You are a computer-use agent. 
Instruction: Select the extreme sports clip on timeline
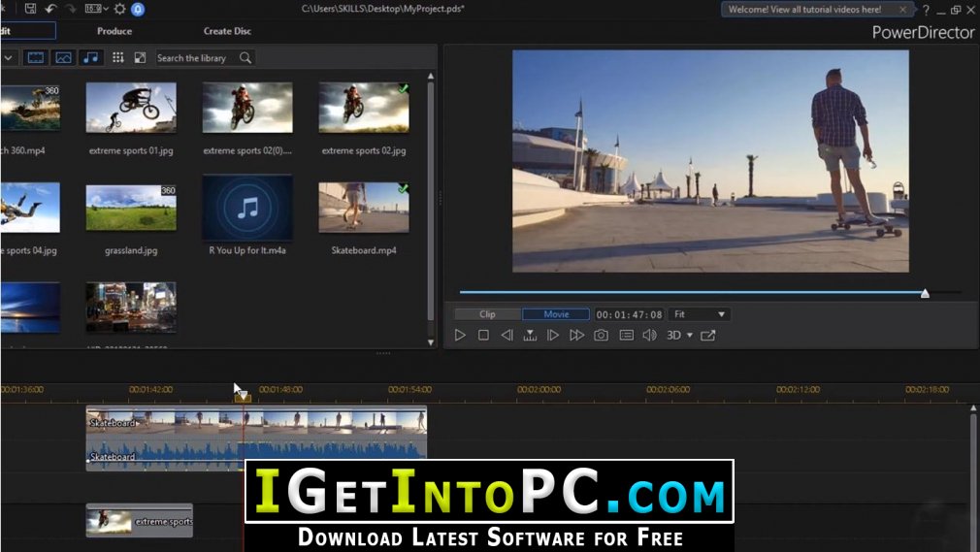pos(140,521)
